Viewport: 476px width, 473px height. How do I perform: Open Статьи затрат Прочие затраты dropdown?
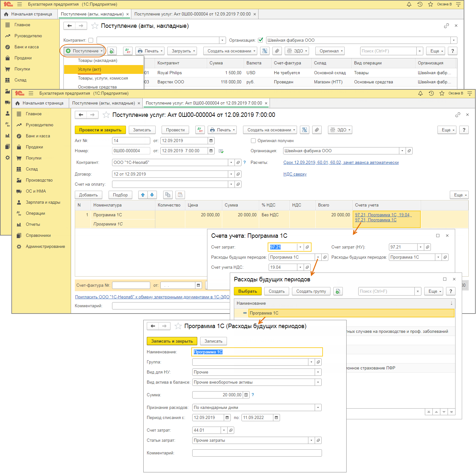coord(311,440)
